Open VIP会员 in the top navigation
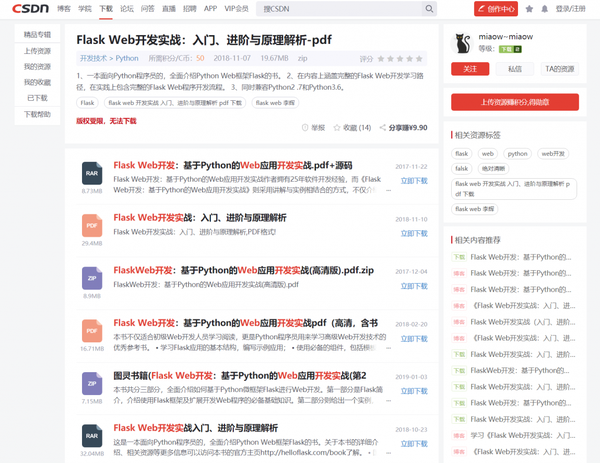 pos(236,8)
